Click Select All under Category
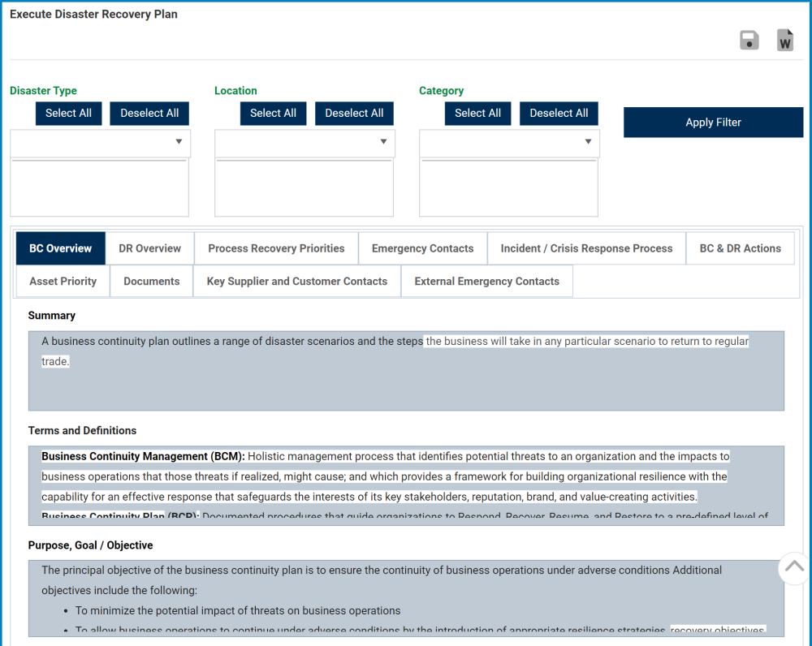Viewport: 812px width, 646px height. point(477,113)
